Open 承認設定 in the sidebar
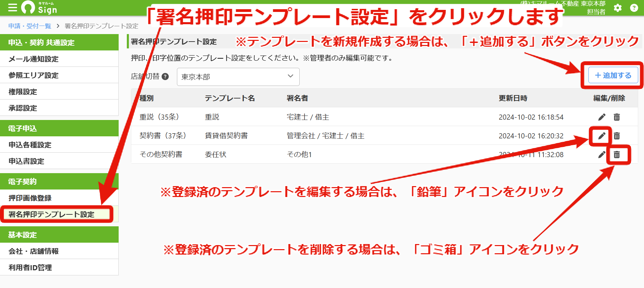The height and width of the screenshot is (288, 644). (x=59, y=108)
